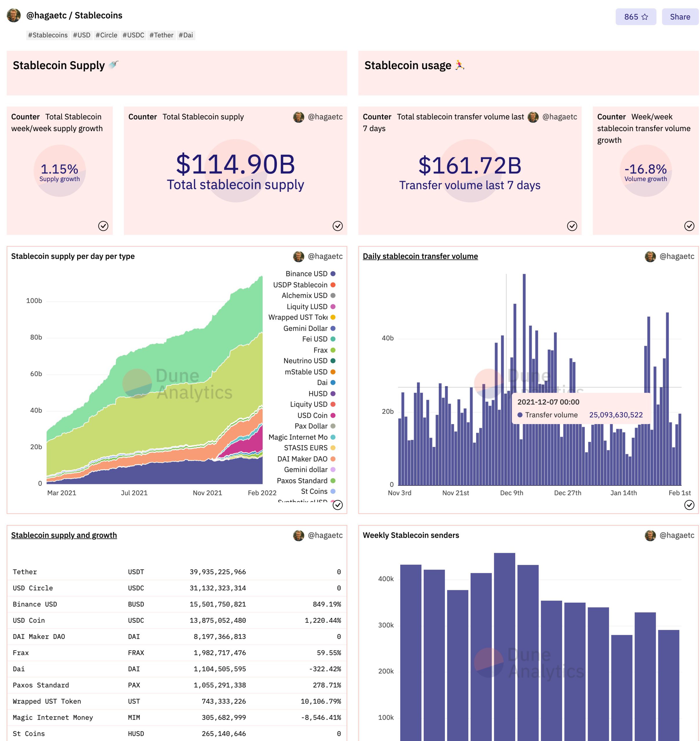This screenshot has height=741, width=700.
Task: Open the Stablecoin supply and growth link
Action: pyautogui.click(x=64, y=535)
